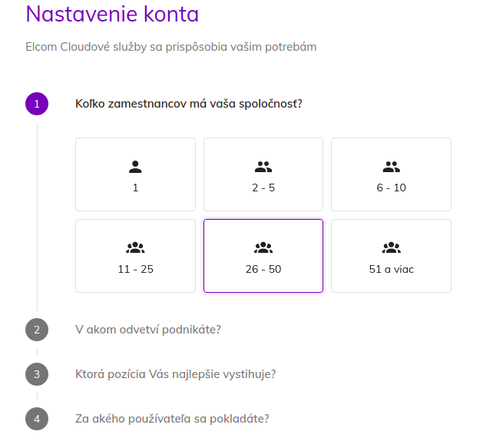
Task: Choose the "51 a viac" label text
Action: pyautogui.click(x=391, y=269)
